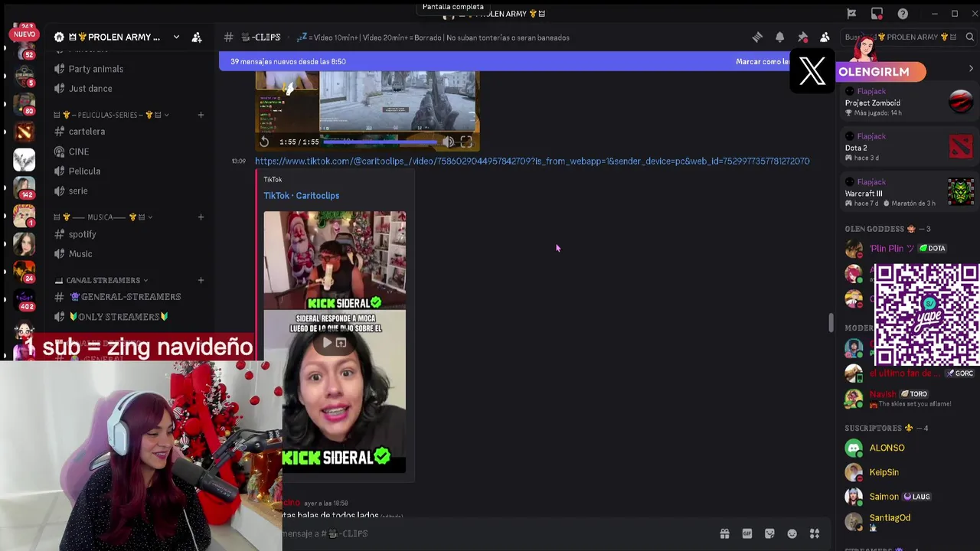
Task: Click the Marcar como leído button
Action: click(762, 61)
